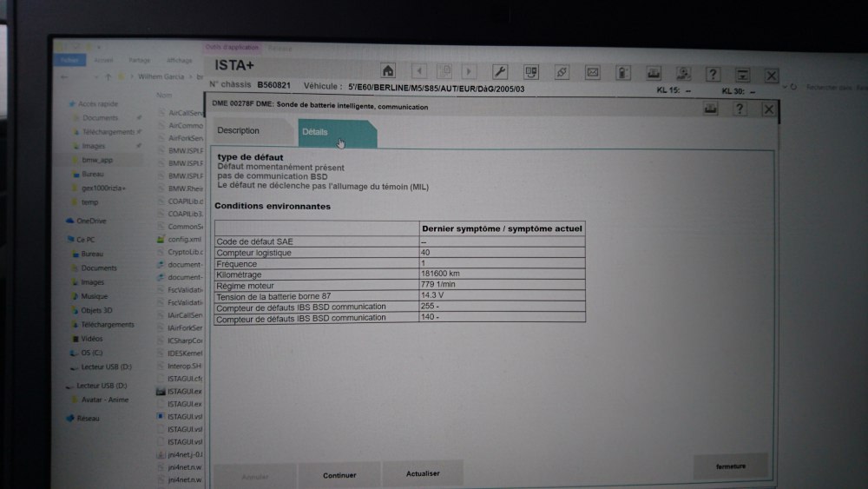This screenshot has width=868, height=489.
Task: Click Explorer's back navigation arrow
Action: coord(65,77)
